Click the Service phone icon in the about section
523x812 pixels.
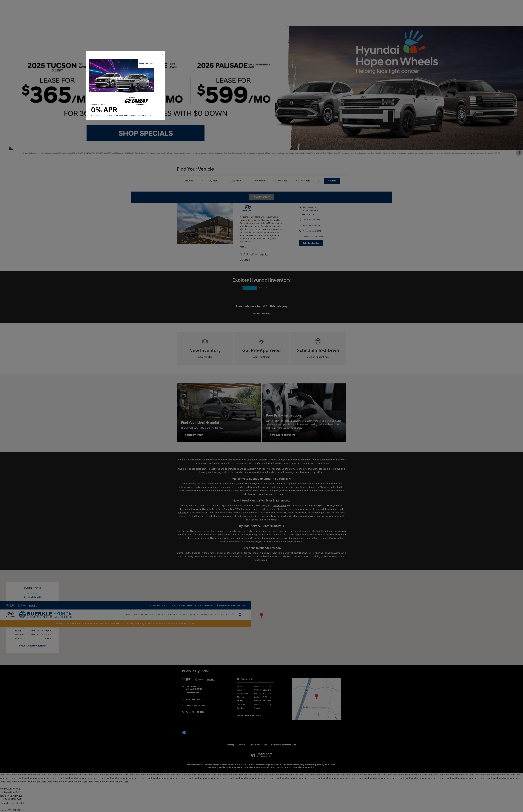(300, 237)
